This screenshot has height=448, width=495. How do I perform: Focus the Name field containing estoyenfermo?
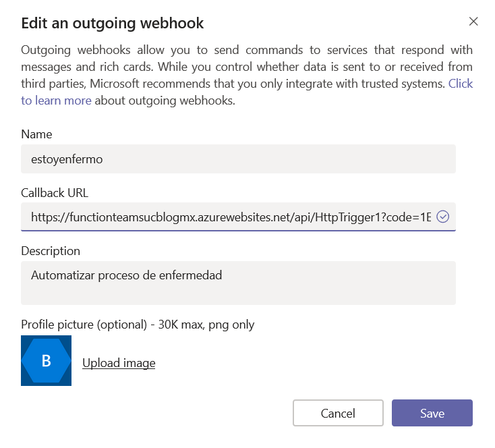tap(238, 159)
